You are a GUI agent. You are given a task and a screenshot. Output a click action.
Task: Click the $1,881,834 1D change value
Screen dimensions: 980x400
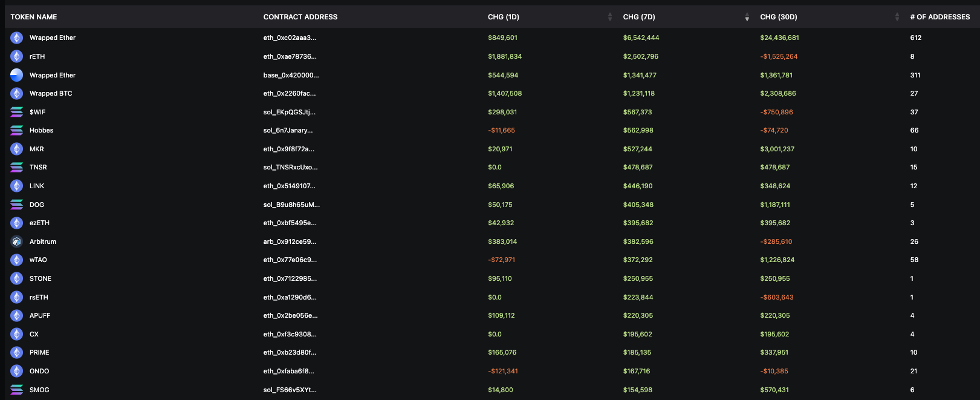click(x=505, y=56)
